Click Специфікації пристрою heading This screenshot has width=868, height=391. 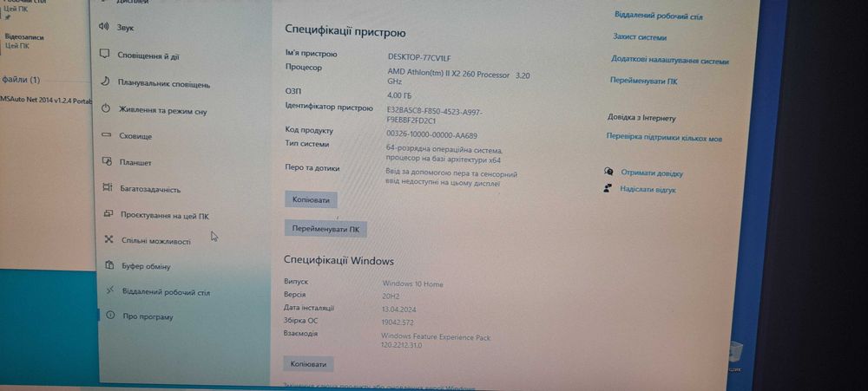tap(345, 32)
